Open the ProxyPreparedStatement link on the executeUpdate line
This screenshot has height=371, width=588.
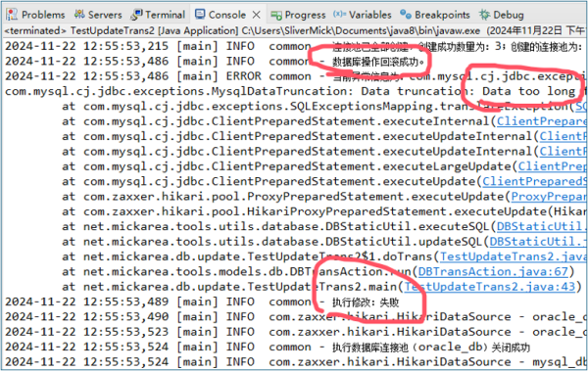click(x=549, y=197)
